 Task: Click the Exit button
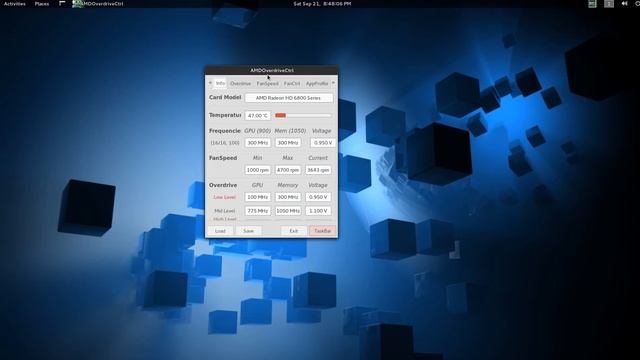pyautogui.click(x=293, y=231)
